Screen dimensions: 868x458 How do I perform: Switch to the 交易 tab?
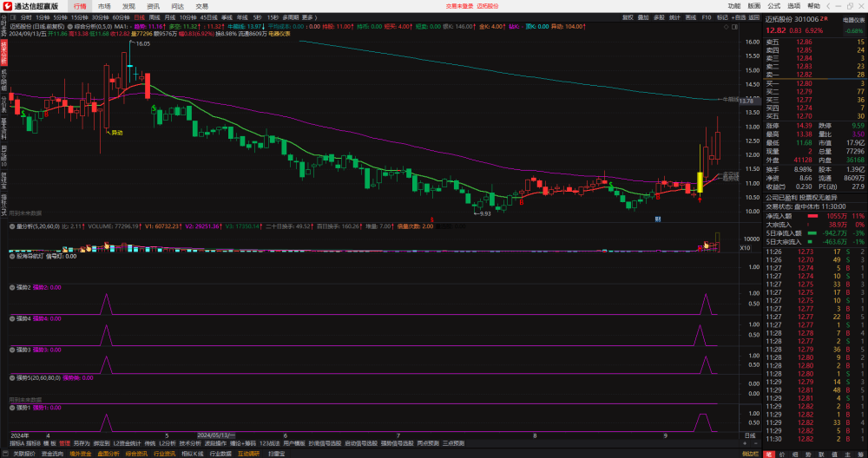tap(202, 6)
